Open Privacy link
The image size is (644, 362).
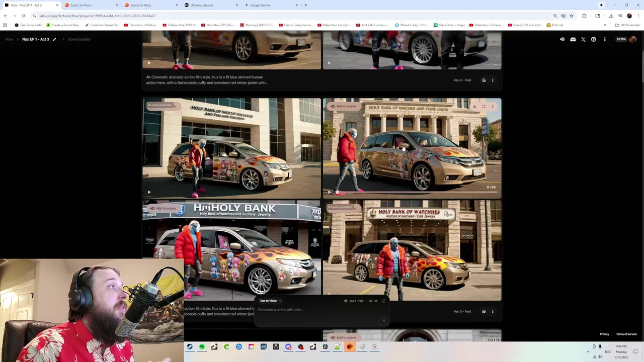[604, 334]
